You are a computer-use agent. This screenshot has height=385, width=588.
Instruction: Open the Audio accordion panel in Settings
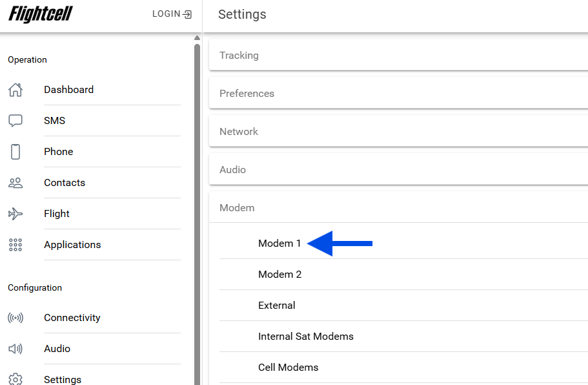click(x=398, y=170)
